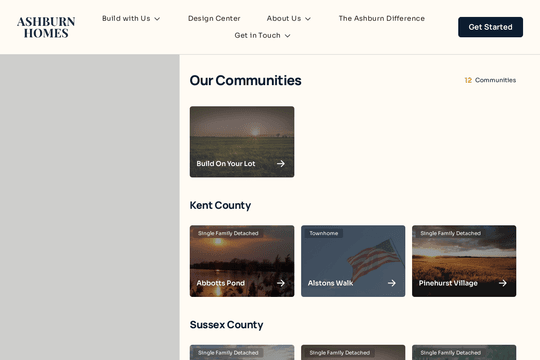Click the Our Communities heading
Viewport: 540px width, 360px height.
(x=246, y=80)
